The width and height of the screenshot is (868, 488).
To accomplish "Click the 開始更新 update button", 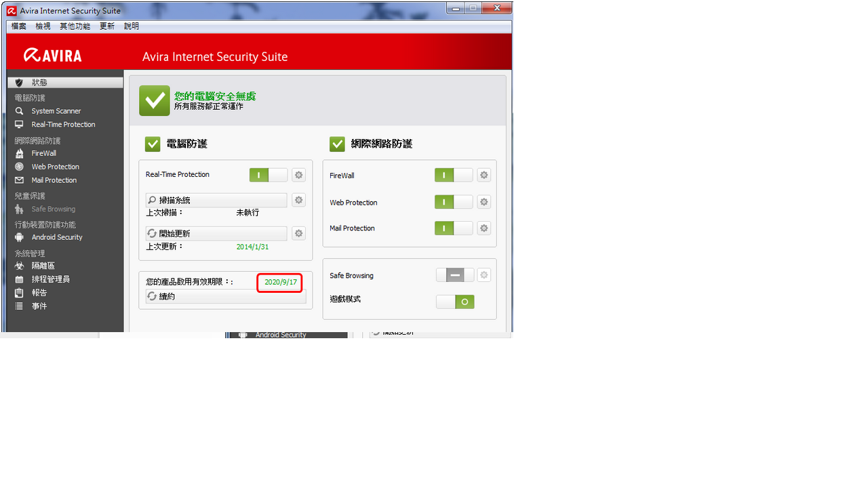I will [216, 233].
